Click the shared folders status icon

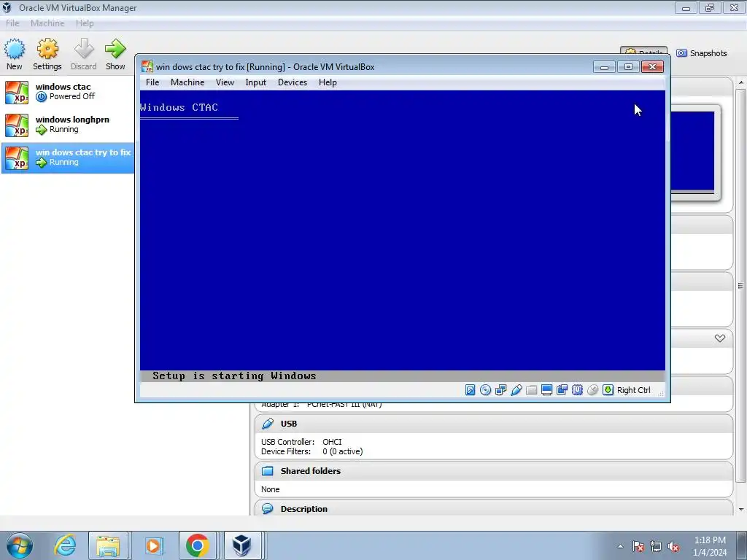531,390
